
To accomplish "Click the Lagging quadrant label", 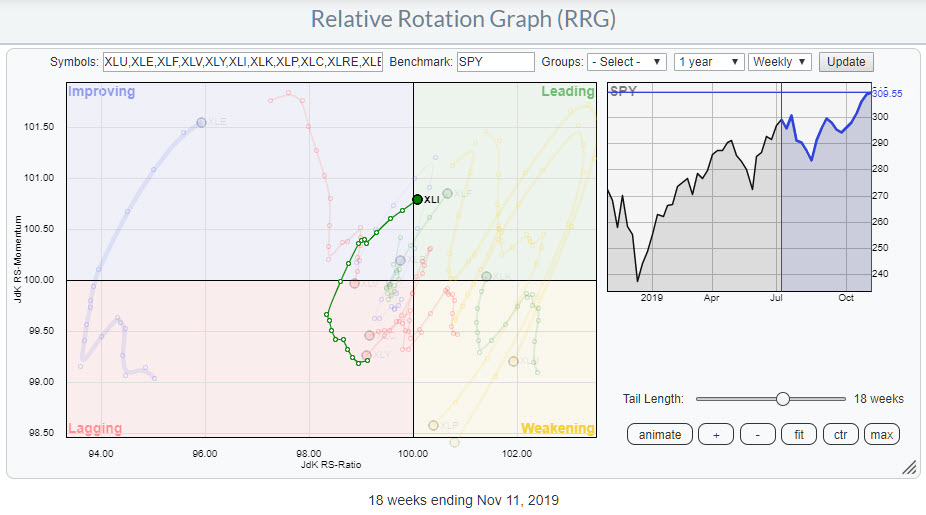I will click(x=95, y=428).
